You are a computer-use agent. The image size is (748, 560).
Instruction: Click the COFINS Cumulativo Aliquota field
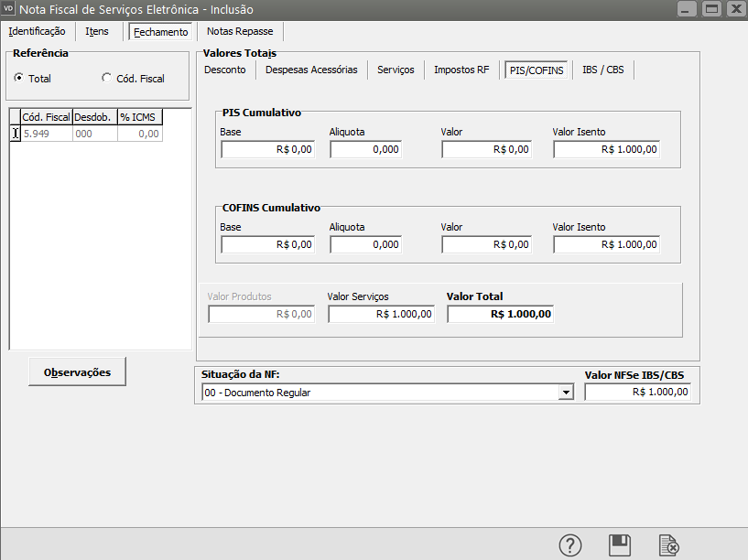pos(365,245)
